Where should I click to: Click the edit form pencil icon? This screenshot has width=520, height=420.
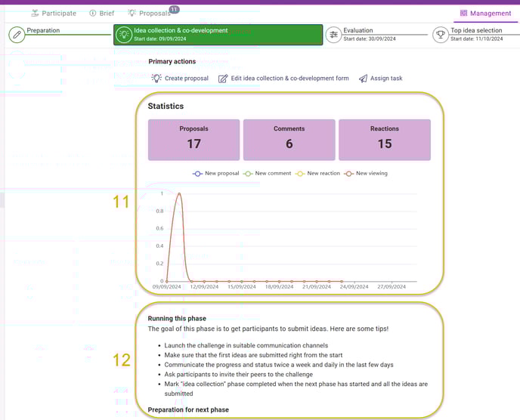(x=223, y=79)
